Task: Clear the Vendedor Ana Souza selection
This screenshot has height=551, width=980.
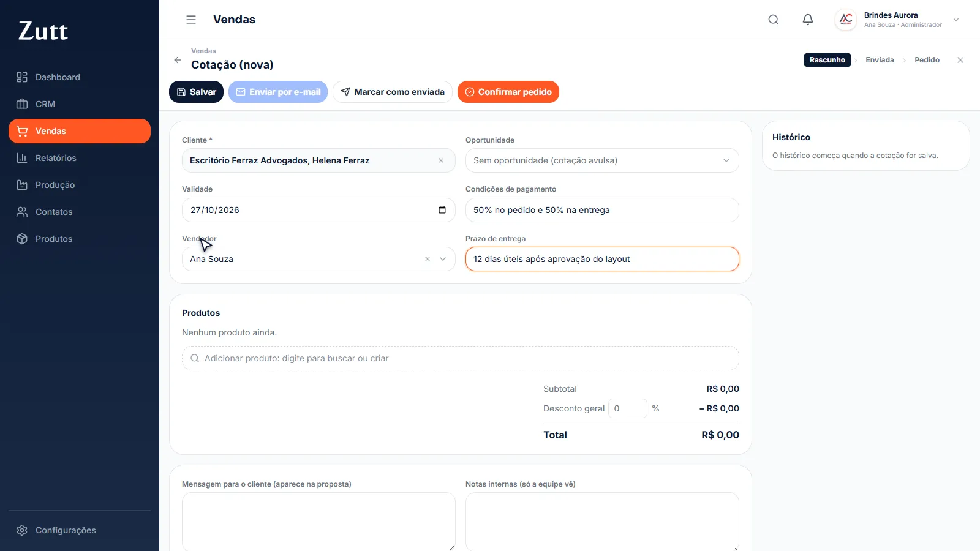Action: (428, 259)
